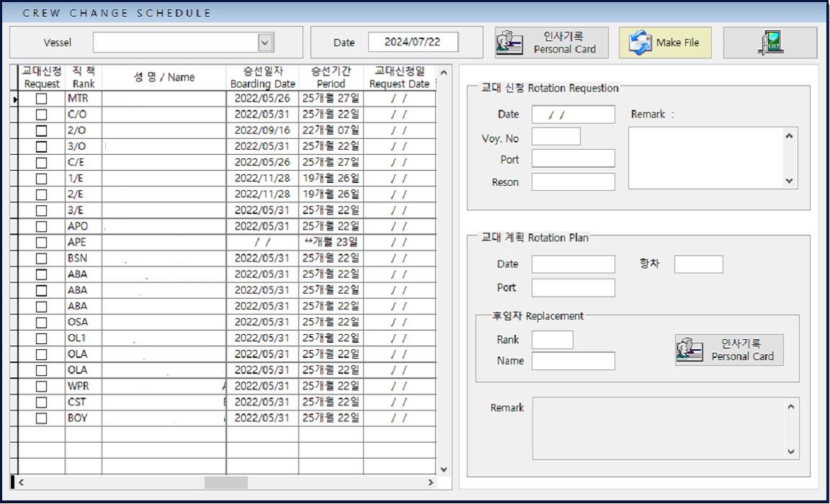Viewport: 830px width, 504px height.
Task: Enable the request checkbox for 3/E
Action: (41, 210)
